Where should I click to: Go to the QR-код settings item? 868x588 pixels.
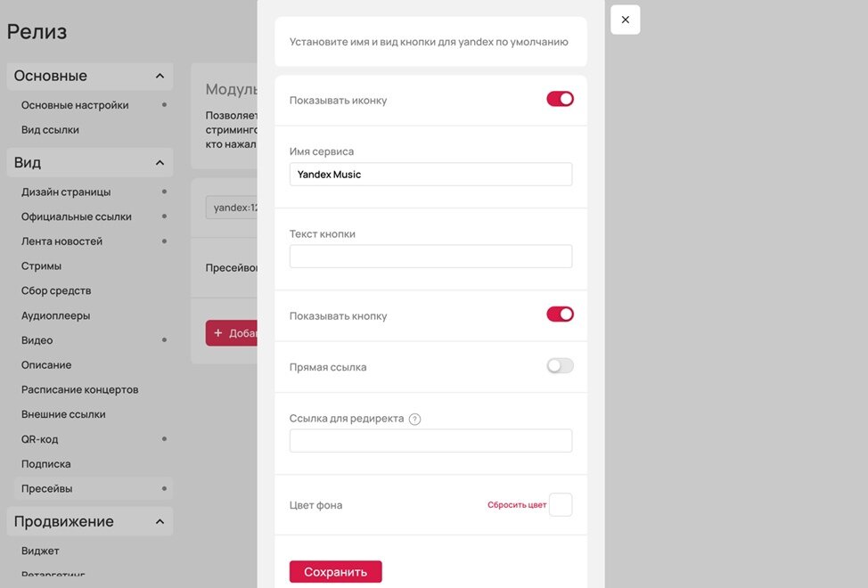pyautogui.click(x=39, y=439)
